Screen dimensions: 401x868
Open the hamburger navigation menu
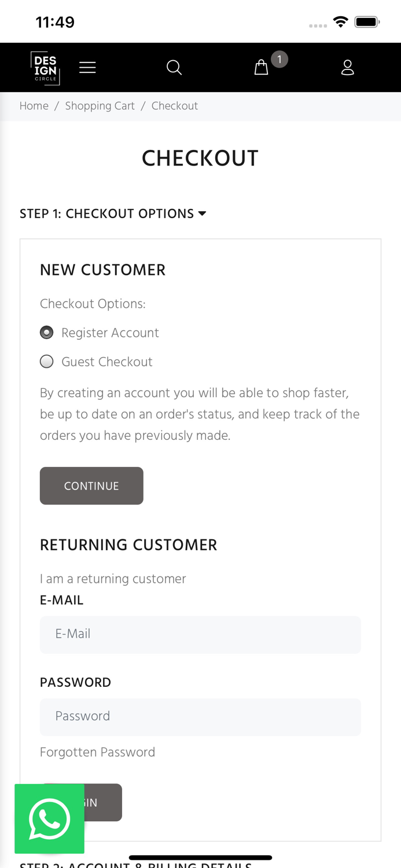point(87,68)
